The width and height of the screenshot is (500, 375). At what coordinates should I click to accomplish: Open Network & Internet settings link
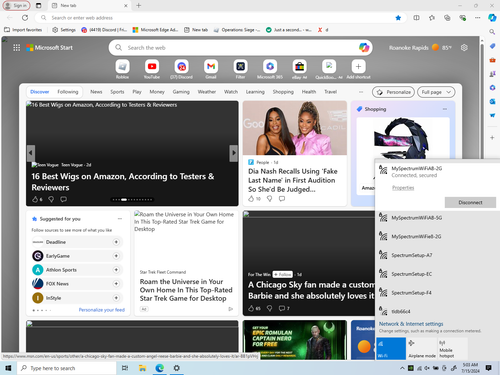[x=411, y=324]
